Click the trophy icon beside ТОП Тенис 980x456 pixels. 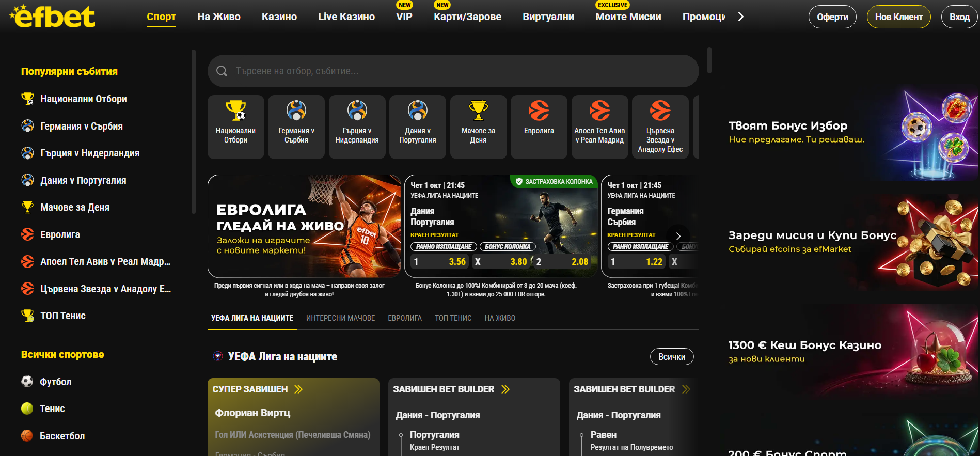[x=27, y=316]
